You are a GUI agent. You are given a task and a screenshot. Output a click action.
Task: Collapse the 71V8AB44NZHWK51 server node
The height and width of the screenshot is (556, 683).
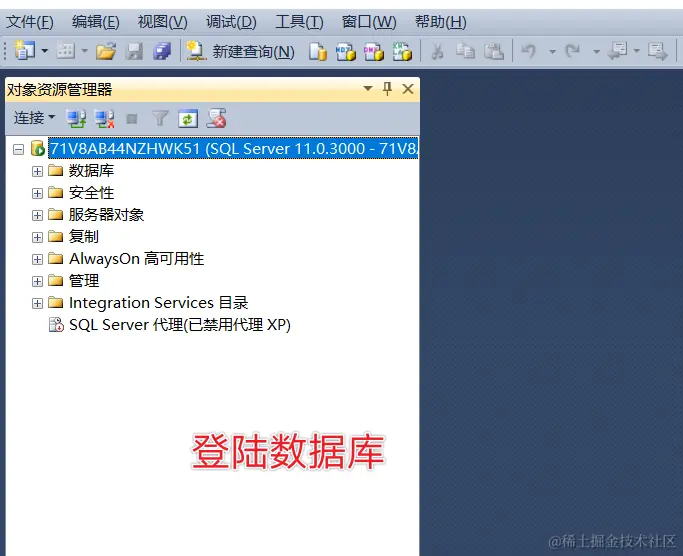point(18,149)
